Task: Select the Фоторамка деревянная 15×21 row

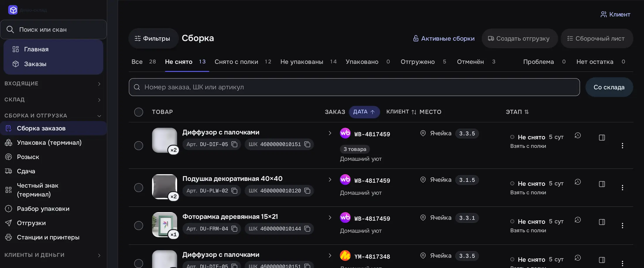Action: (x=138, y=226)
